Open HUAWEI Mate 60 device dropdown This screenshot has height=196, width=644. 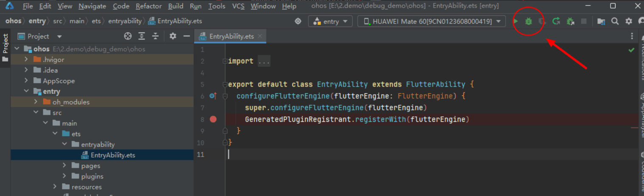pyautogui.click(x=431, y=21)
